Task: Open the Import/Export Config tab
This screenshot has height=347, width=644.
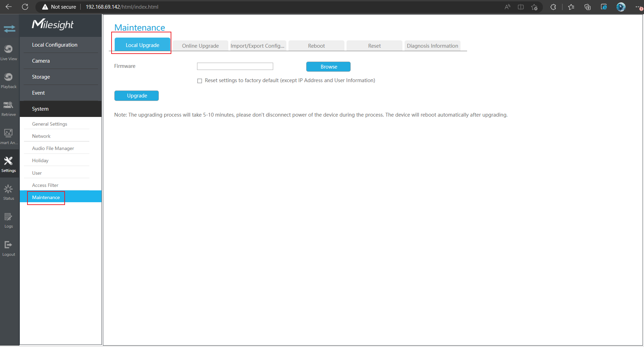Action: (x=258, y=46)
